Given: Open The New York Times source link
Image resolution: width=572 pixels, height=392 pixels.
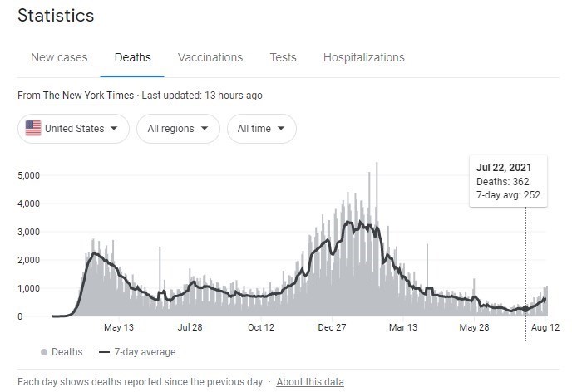Looking at the screenshot, I should (88, 96).
